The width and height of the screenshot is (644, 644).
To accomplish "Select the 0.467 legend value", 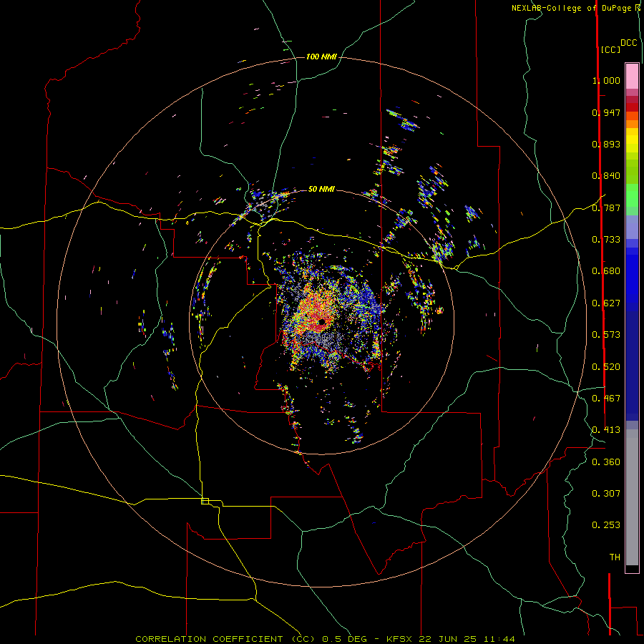I will coord(606,399).
